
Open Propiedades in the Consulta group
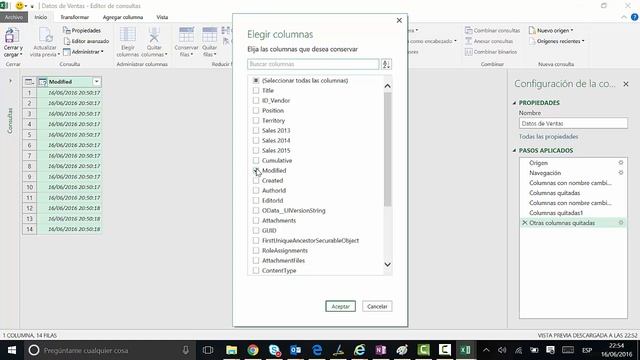[x=82, y=30]
